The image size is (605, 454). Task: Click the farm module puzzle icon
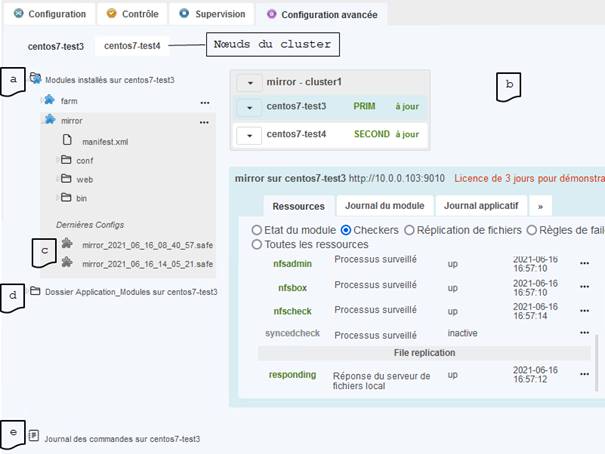pos(48,101)
